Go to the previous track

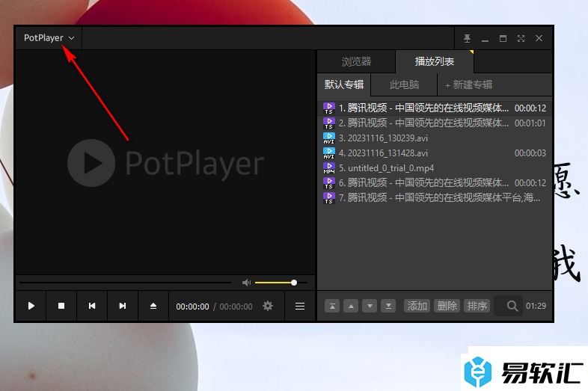coord(92,306)
